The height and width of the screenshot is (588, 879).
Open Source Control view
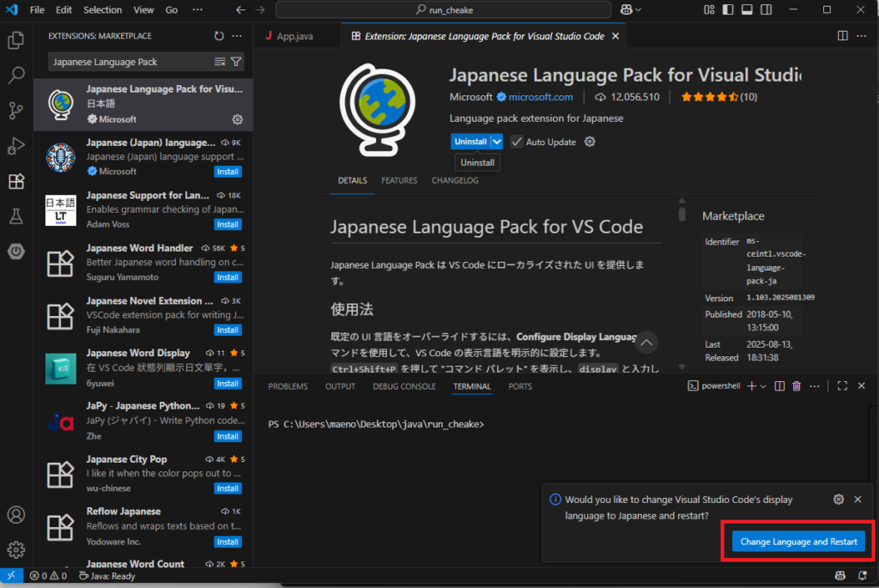[16, 111]
